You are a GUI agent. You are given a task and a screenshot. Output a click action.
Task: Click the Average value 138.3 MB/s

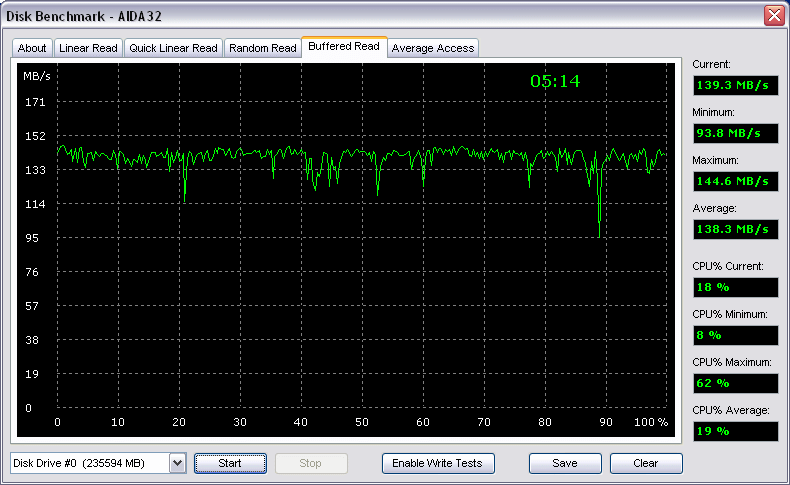736,229
